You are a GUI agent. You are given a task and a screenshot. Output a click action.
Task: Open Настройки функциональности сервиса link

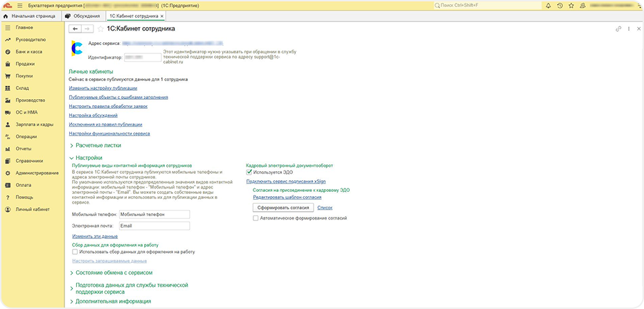109,134
